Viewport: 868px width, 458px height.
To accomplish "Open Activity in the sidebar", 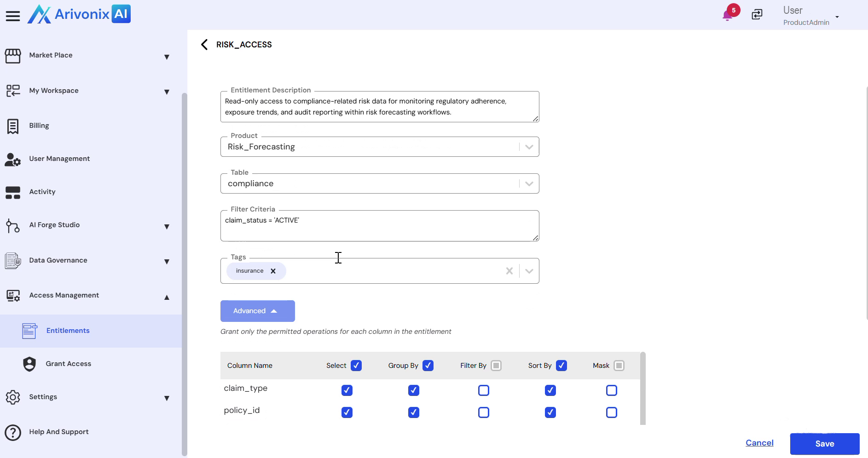I will 42,192.
